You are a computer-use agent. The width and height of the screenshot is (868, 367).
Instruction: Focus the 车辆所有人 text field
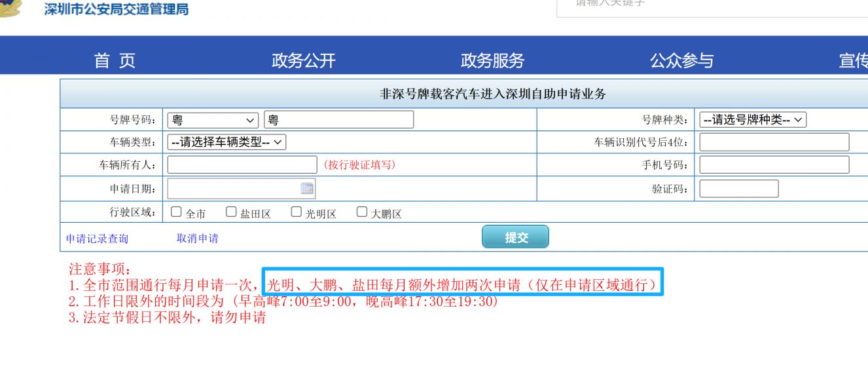242,164
